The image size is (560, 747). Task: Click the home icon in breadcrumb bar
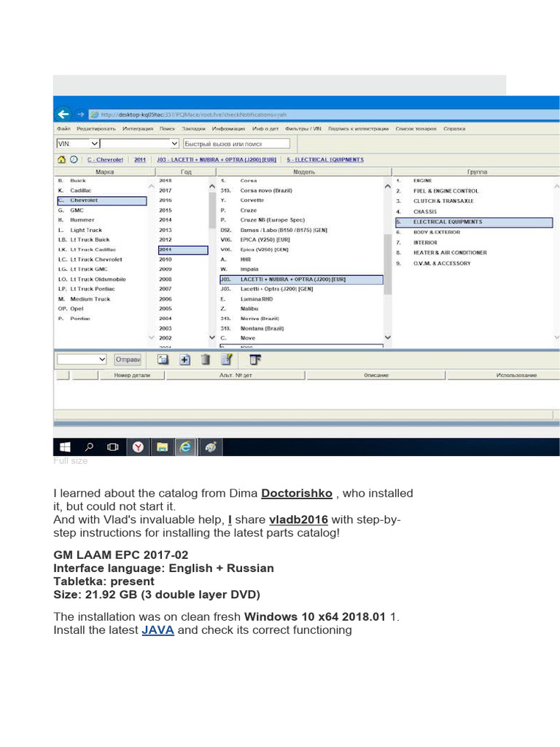pyautogui.click(x=61, y=159)
